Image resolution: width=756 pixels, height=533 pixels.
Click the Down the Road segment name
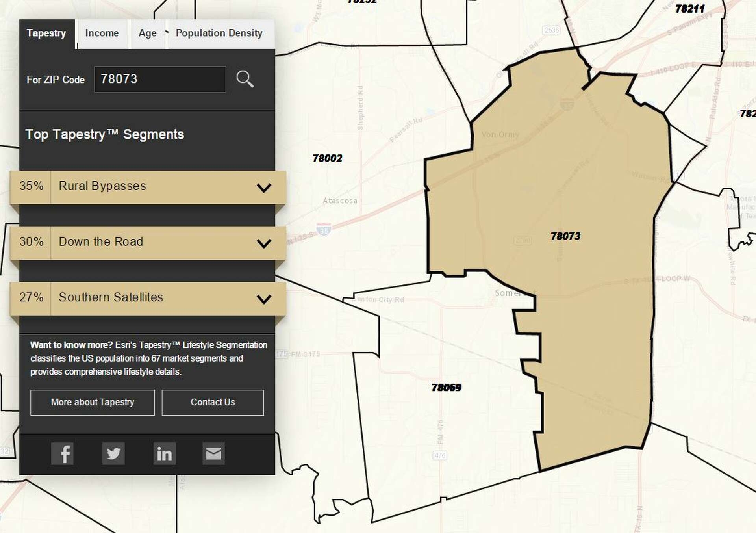point(101,241)
